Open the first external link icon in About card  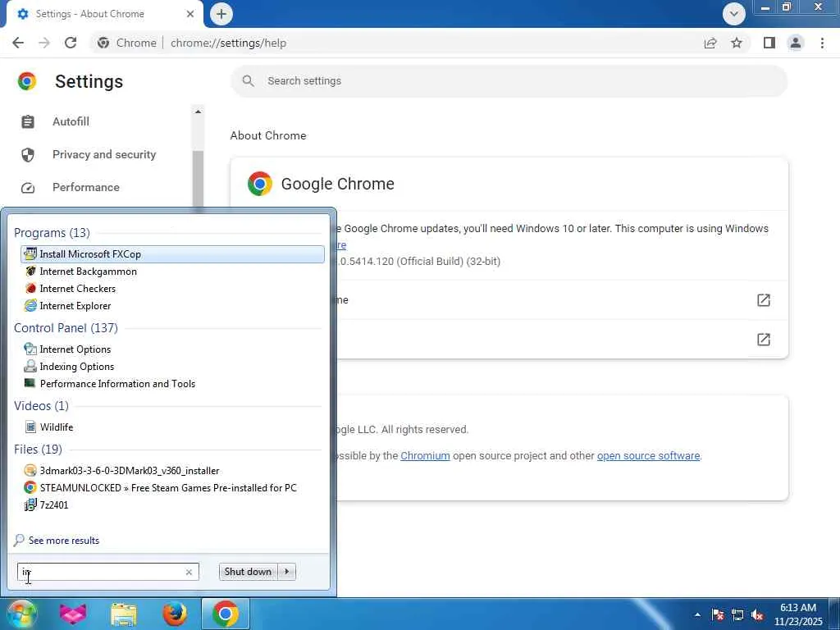tap(764, 300)
